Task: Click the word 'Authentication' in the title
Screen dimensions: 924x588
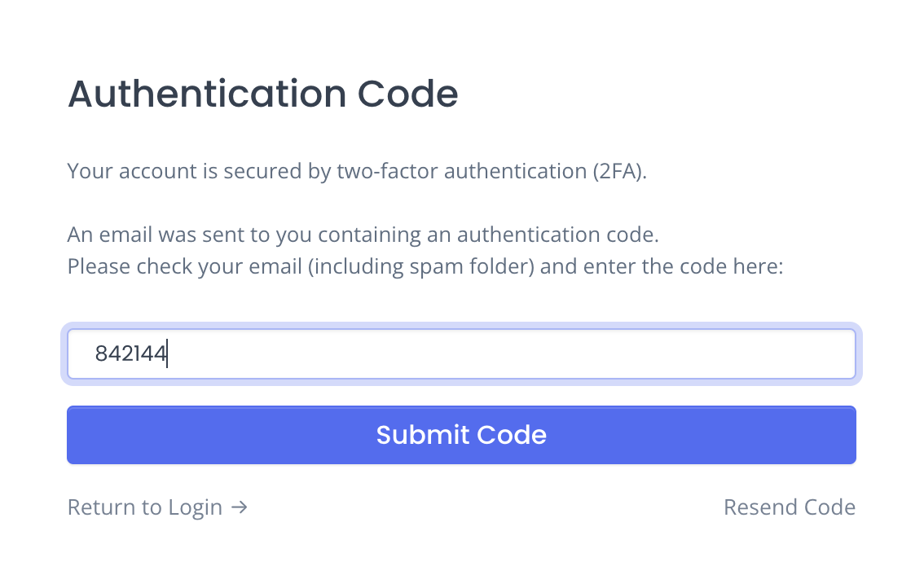Action: pyautogui.click(x=207, y=94)
